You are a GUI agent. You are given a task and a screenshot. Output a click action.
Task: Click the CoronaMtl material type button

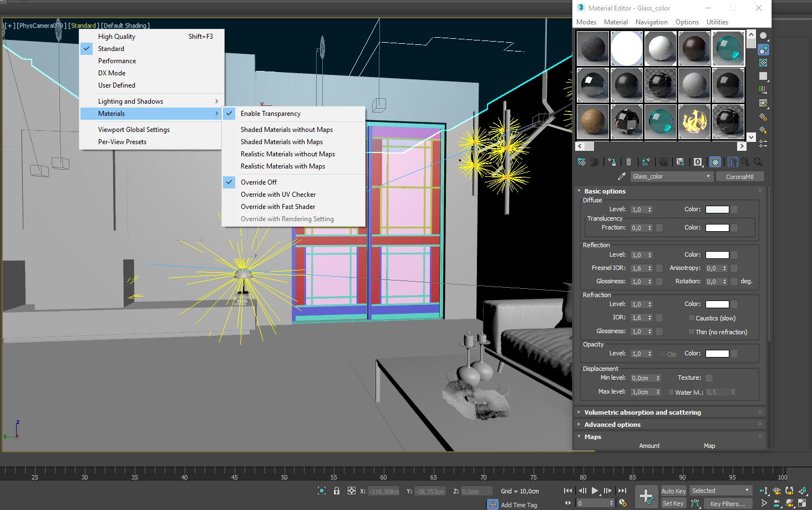(739, 177)
